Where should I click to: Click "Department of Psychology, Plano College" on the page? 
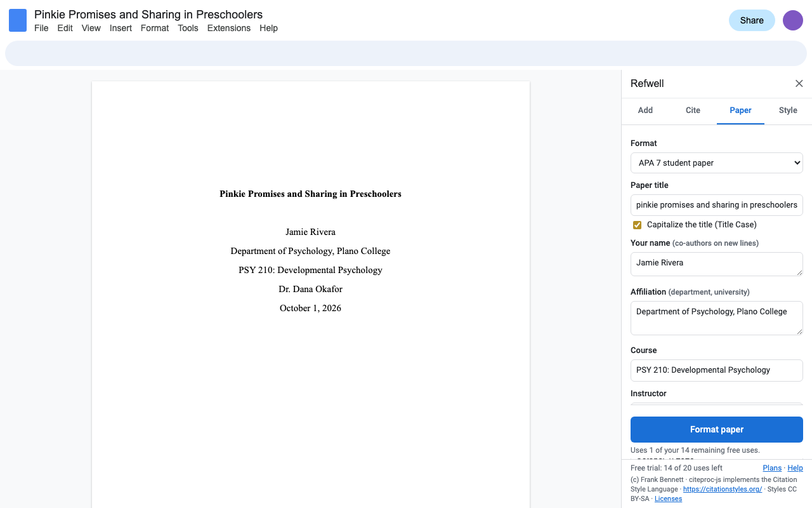pyautogui.click(x=310, y=251)
